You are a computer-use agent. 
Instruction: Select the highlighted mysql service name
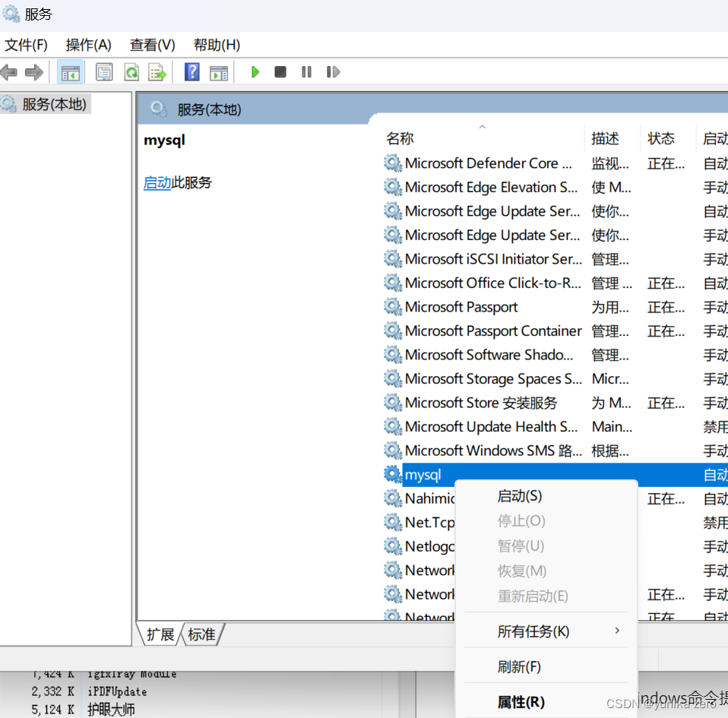point(423,475)
